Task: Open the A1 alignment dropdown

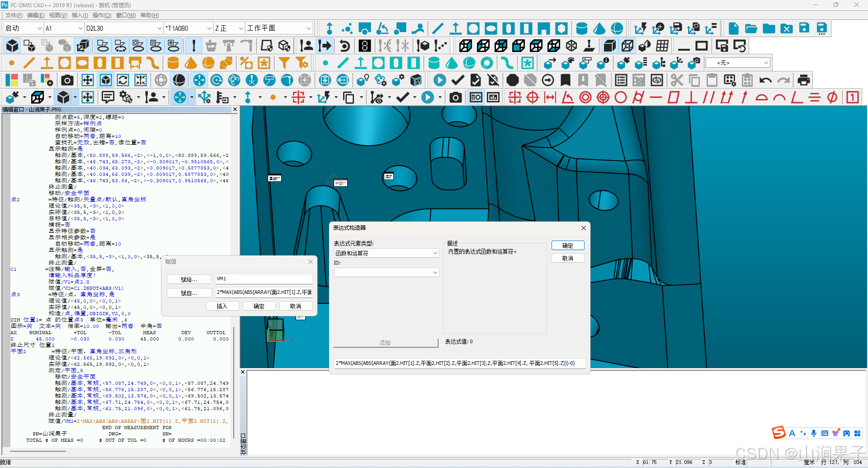Action: (x=80, y=28)
